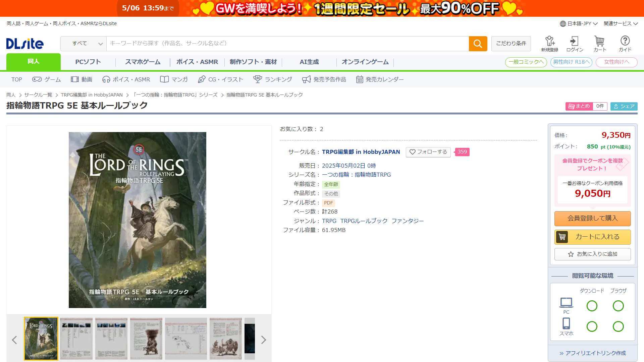The width and height of the screenshot is (644, 362).
Task: Open the オンラインゲーム tab
Action: [365, 62]
